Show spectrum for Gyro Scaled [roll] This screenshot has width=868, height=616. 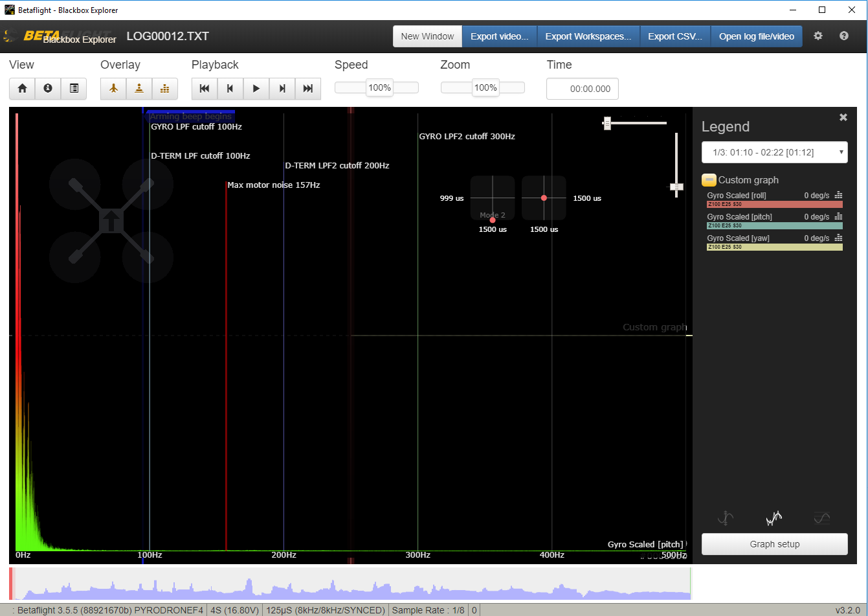pyautogui.click(x=839, y=195)
